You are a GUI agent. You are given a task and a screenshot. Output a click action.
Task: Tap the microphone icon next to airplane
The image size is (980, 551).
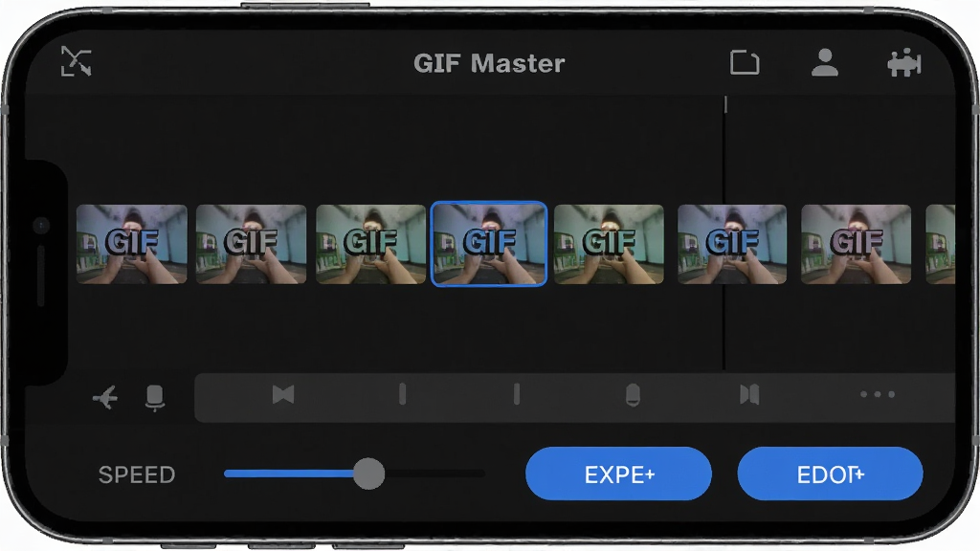click(154, 397)
